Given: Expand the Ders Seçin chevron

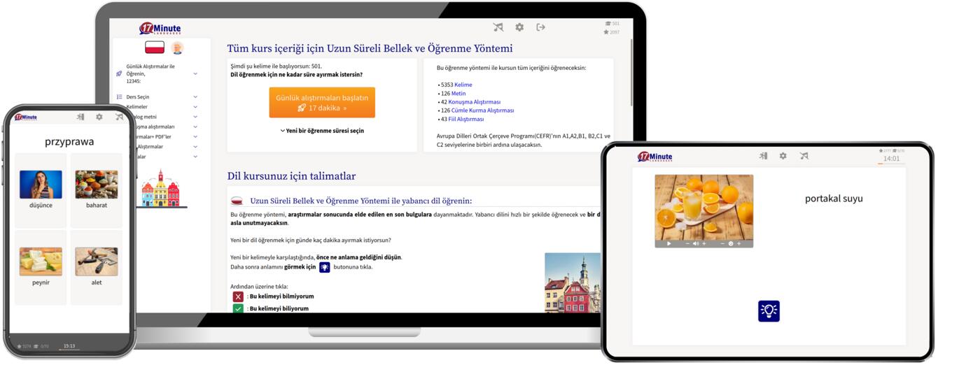Looking at the screenshot, I should point(195,97).
